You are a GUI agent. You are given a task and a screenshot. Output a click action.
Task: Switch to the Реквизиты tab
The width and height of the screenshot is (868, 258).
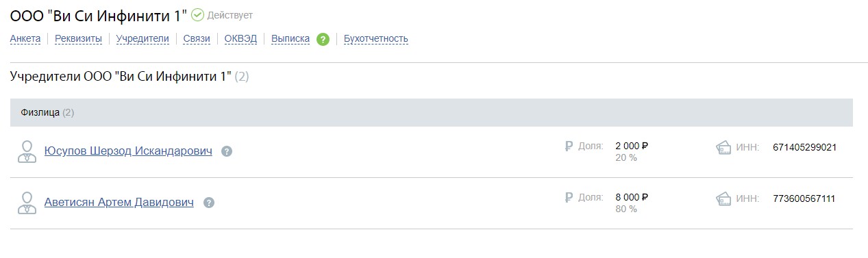78,39
